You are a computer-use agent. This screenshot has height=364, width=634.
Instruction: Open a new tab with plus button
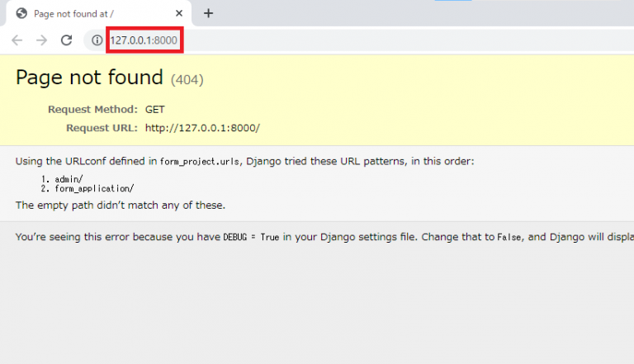[208, 13]
